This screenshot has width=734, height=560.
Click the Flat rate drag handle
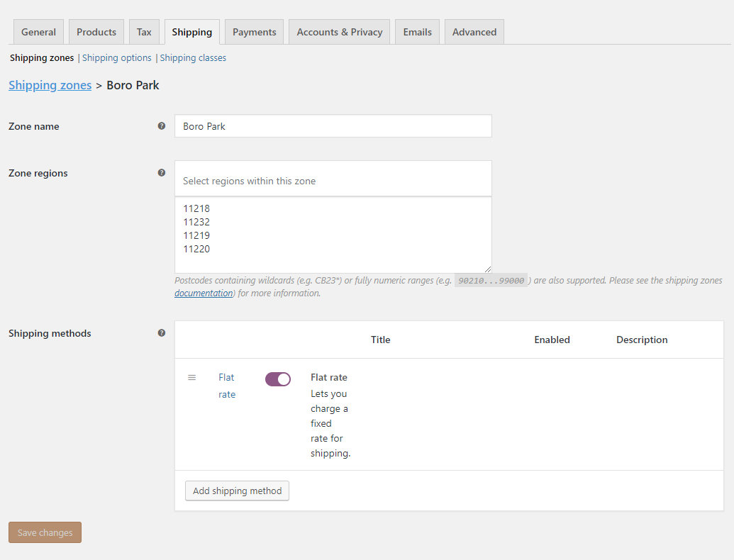pyautogui.click(x=191, y=377)
